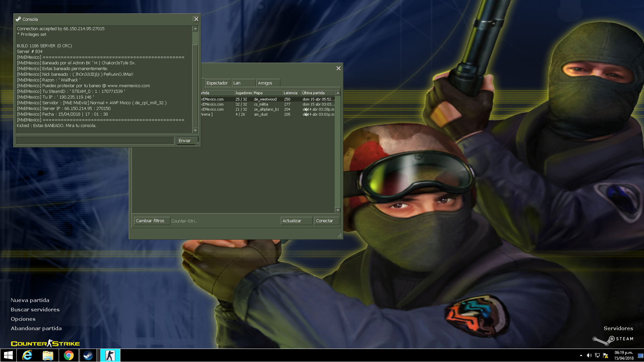Click the Actualizar button
This screenshot has width=644, height=362.
point(297,221)
